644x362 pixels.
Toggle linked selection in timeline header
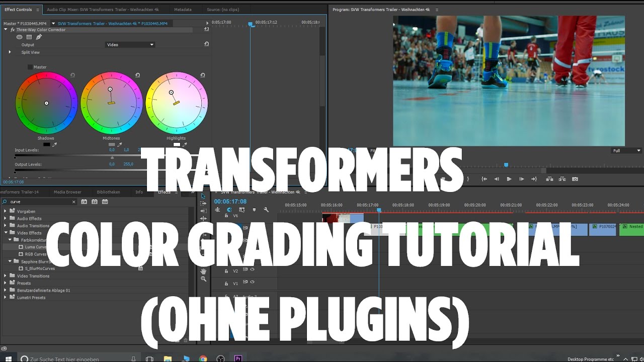point(242,210)
